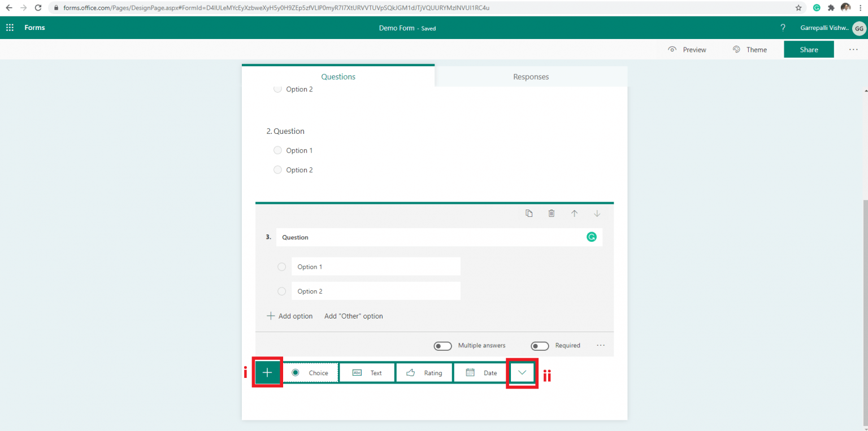Image resolution: width=868 pixels, height=431 pixels.
Task: Expand more question types with the chevron
Action: (522, 372)
